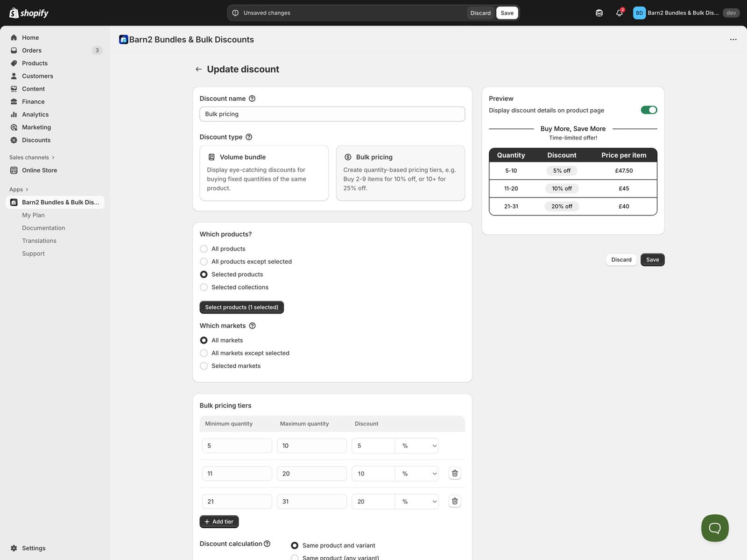Click the Discount name input field
Viewport: 747px width, 560px height.
pyautogui.click(x=332, y=114)
